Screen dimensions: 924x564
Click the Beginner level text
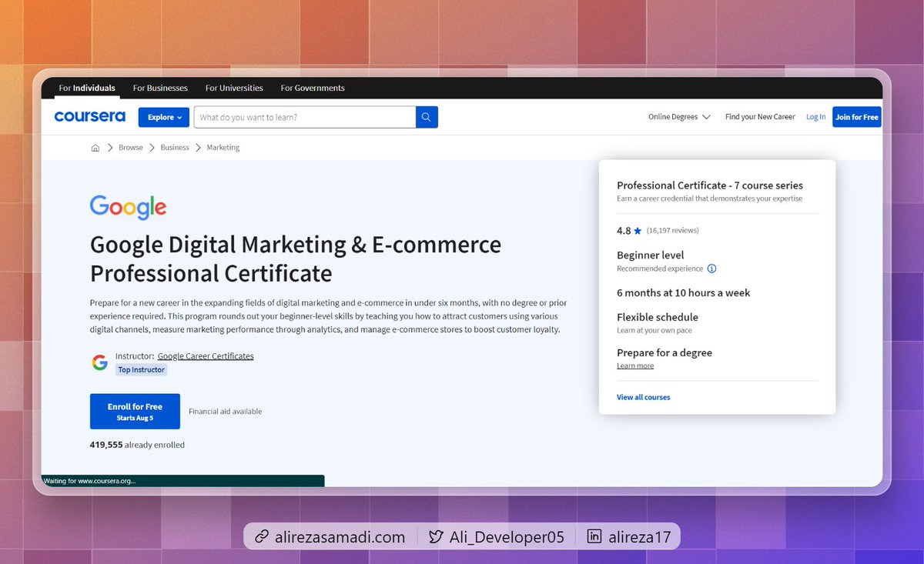tap(651, 255)
